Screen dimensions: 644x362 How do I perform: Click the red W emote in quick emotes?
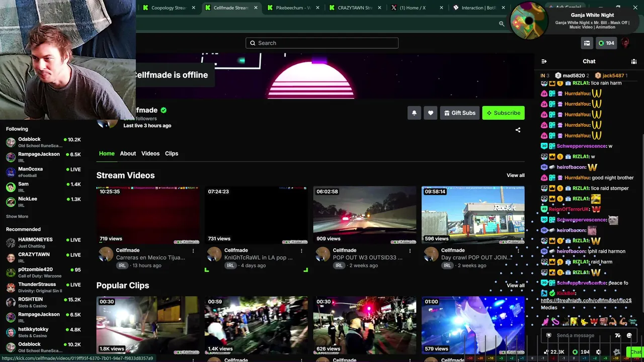pyautogui.click(x=594, y=321)
